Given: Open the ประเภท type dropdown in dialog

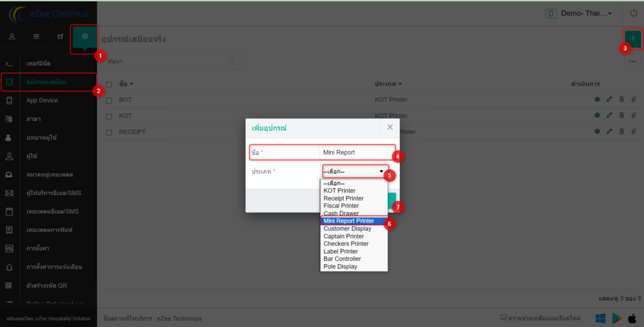Looking at the screenshot, I should point(354,171).
